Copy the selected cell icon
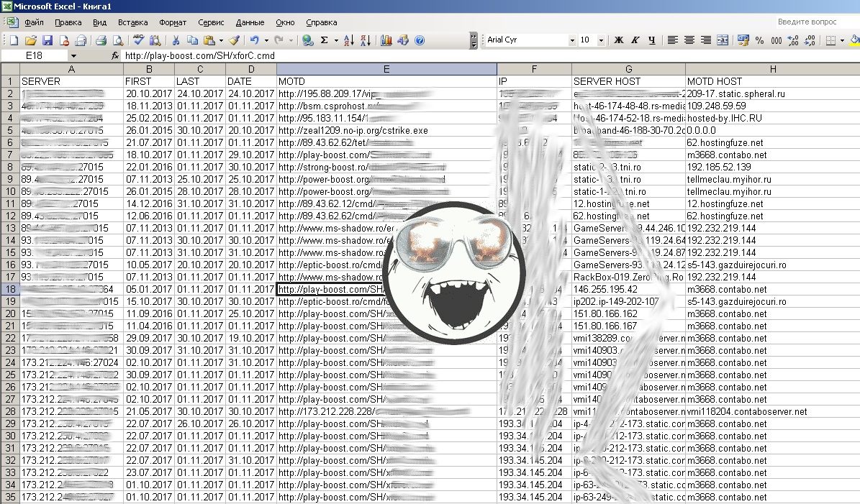Screen dimensions: 860x504 (x=193, y=40)
